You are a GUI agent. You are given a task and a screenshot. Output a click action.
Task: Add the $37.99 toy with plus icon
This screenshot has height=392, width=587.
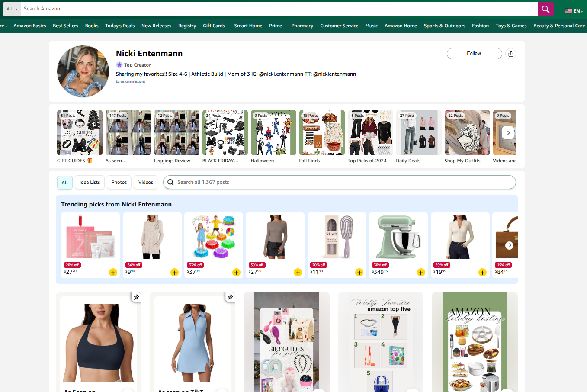236,272
